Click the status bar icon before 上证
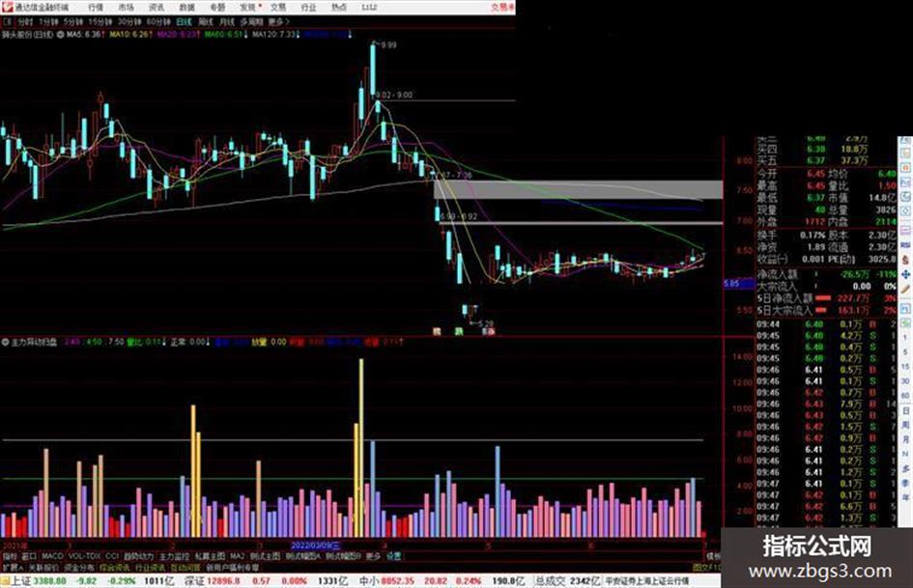The height and width of the screenshot is (588, 913). point(5,580)
